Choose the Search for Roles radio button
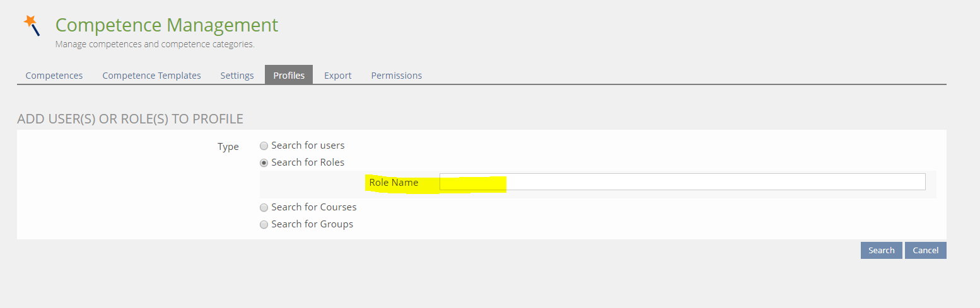The height and width of the screenshot is (308, 980). pyautogui.click(x=264, y=163)
